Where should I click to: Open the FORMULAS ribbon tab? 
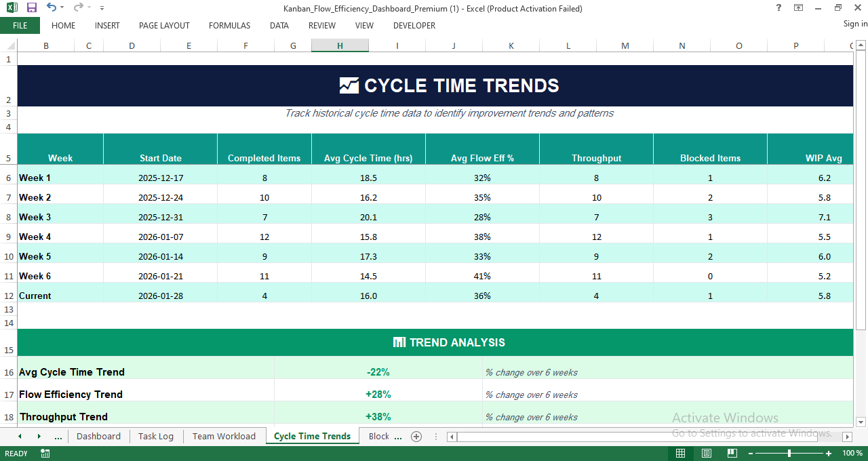tap(229, 26)
